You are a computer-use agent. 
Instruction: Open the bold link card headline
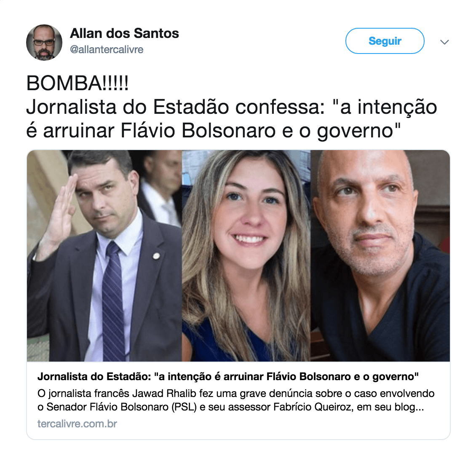tap(228, 377)
